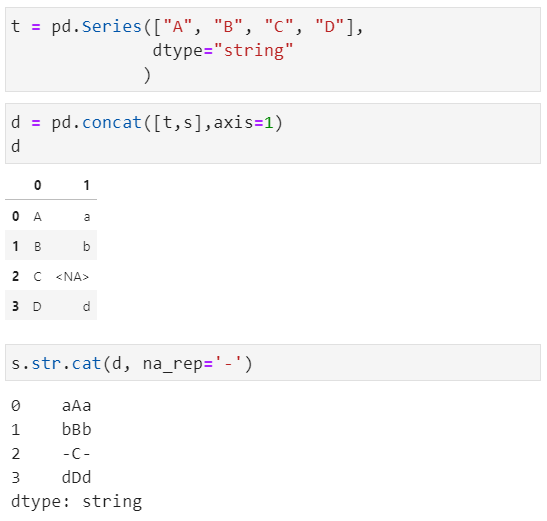The image size is (547, 521).
Task: Click the output line aAa
Action: tap(77, 406)
